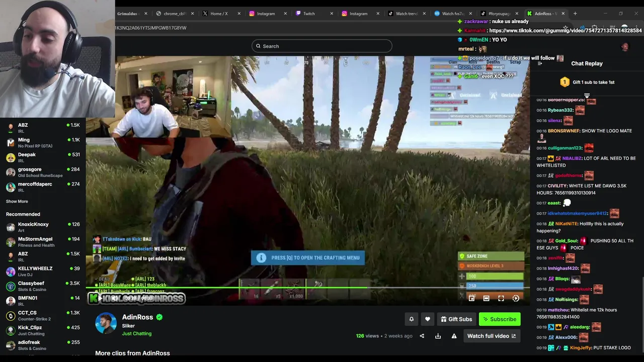Open Classybeef Slots & Casino channel
The image size is (644, 362).
(43, 286)
